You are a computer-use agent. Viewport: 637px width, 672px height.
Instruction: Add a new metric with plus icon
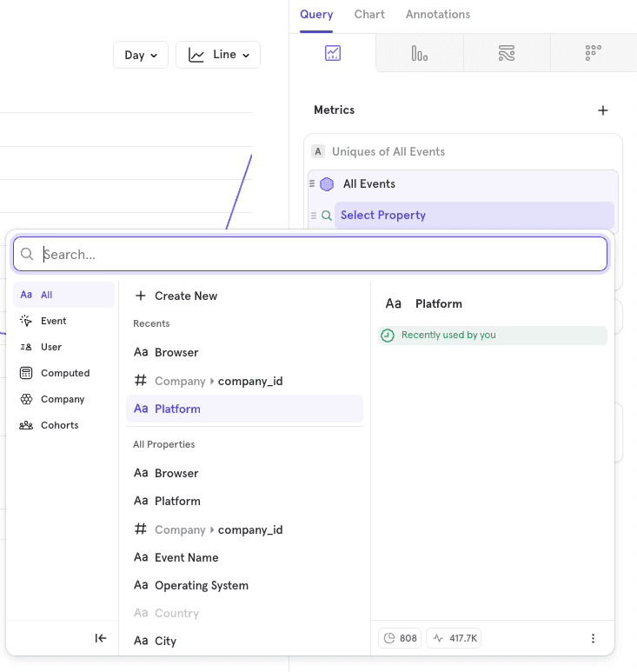coord(603,110)
